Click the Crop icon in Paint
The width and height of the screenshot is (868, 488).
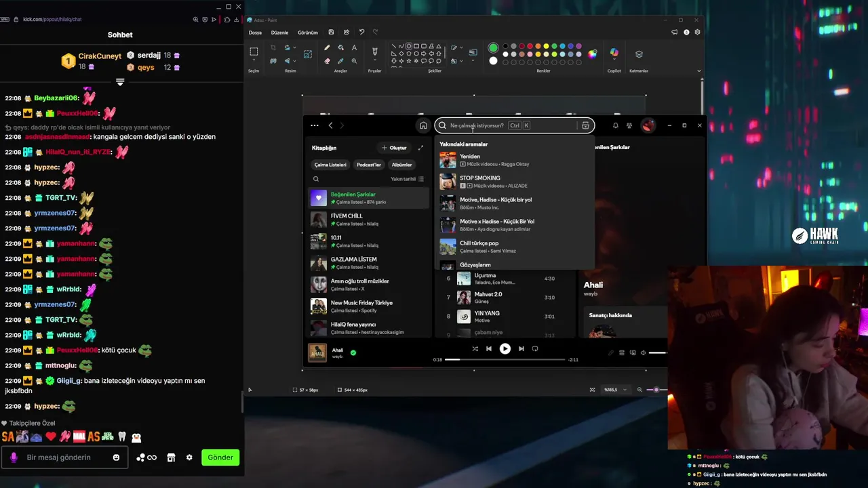coord(273,48)
